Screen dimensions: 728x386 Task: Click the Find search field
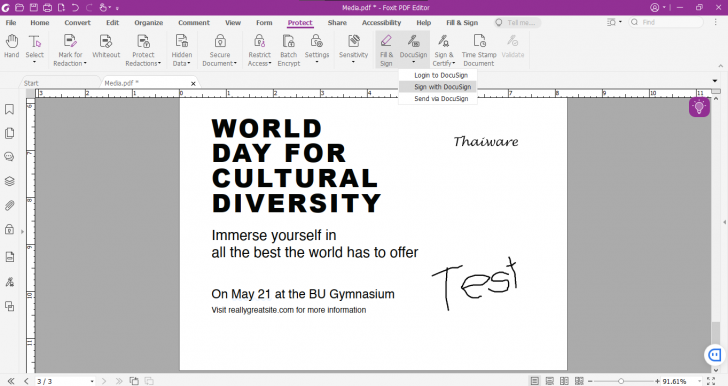point(666,22)
